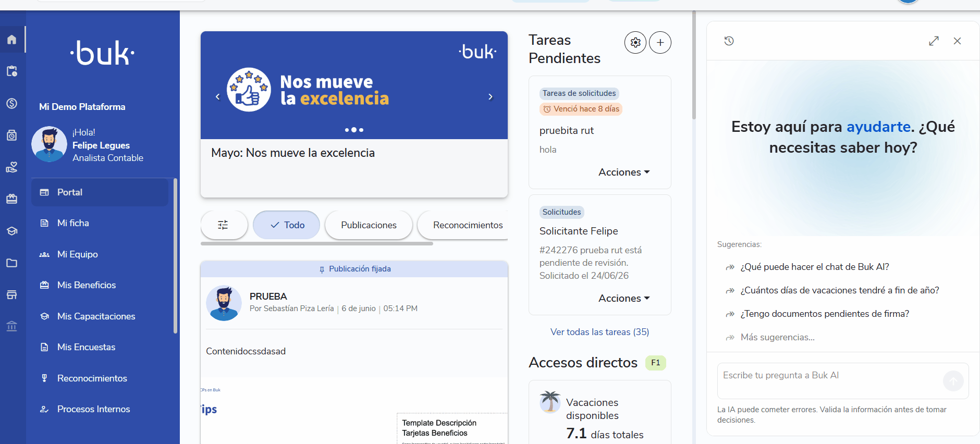The width and height of the screenshot is (980, 444).
Task: Click the F1 shortcut badge
Action: pyautogui.click(x=656, y=363)
